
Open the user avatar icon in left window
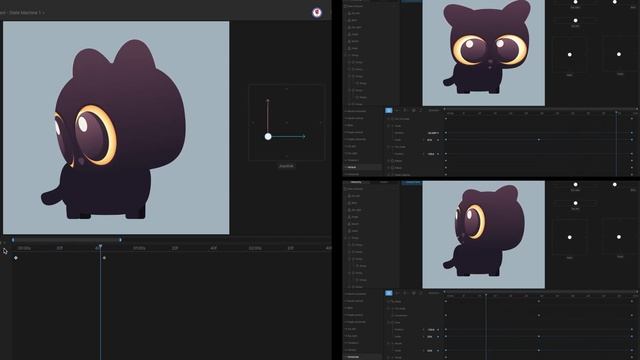click(x=317, y=12)
